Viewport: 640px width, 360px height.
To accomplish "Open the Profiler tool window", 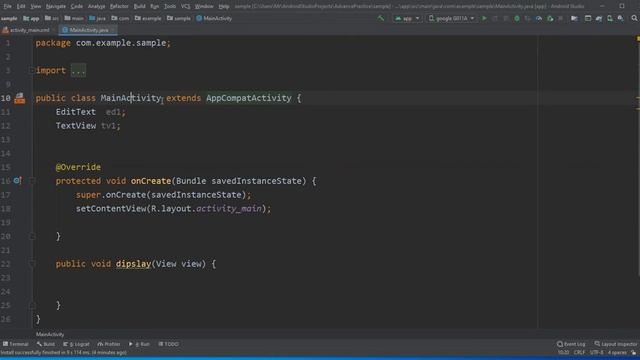I will pos(109,344).
